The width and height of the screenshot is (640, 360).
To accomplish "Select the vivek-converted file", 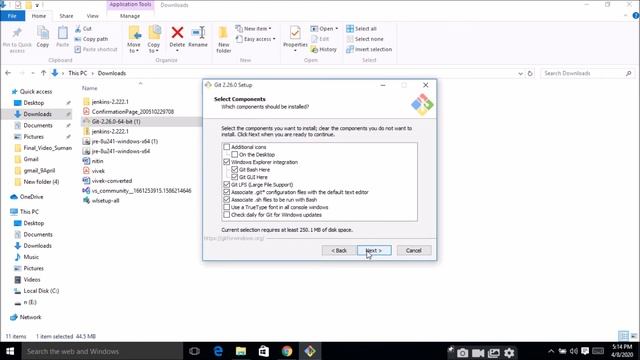I will point(111,181).
